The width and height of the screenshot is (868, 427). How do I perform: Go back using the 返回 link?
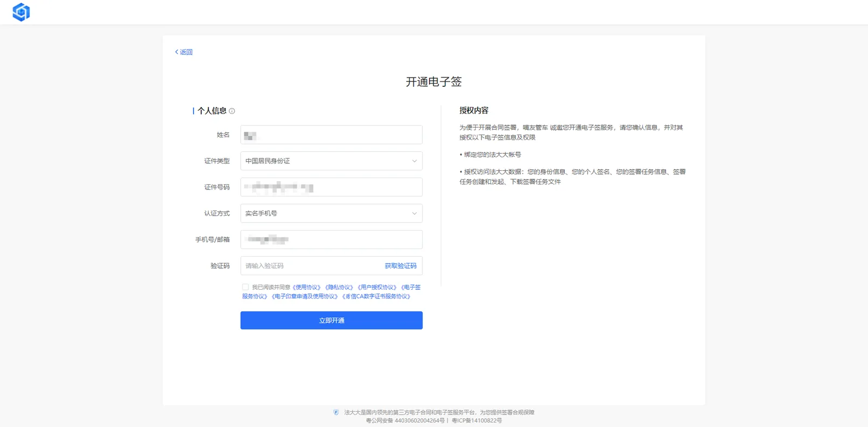point(184,52)
